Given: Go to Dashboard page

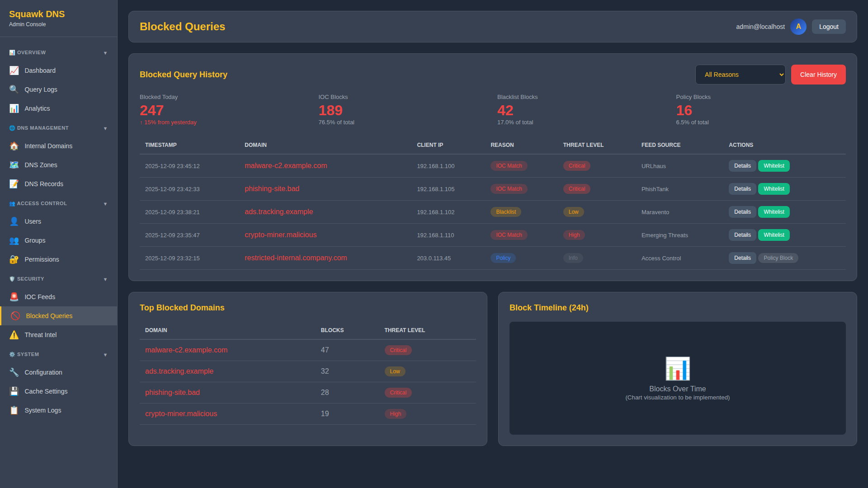Looking at the screenshot, I should pyautogui.click(x=59, y=70).
